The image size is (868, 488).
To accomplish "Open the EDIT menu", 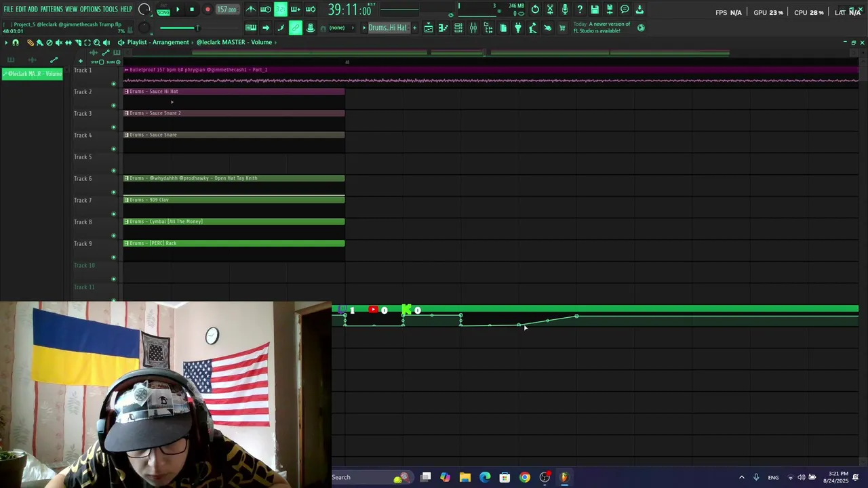I will (x=21, y=9).
